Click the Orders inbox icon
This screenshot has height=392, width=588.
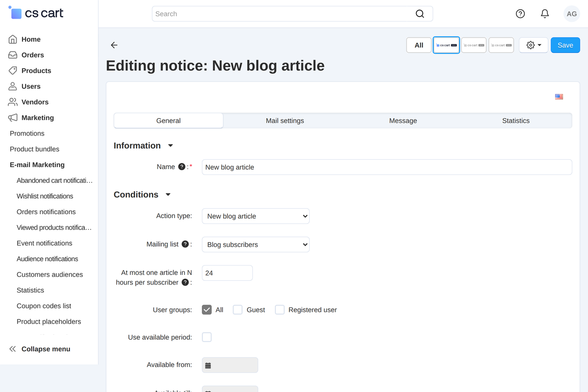[x=13, y=55]
